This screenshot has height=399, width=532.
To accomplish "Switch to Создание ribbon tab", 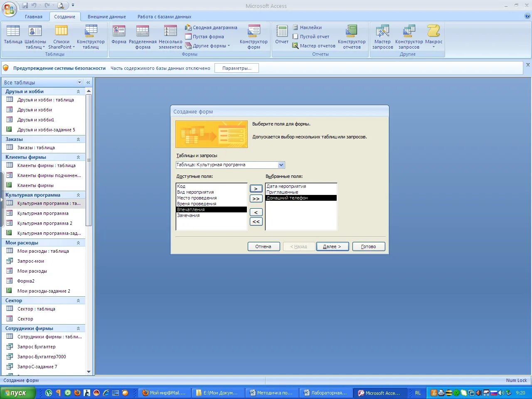I will (64, 17).
